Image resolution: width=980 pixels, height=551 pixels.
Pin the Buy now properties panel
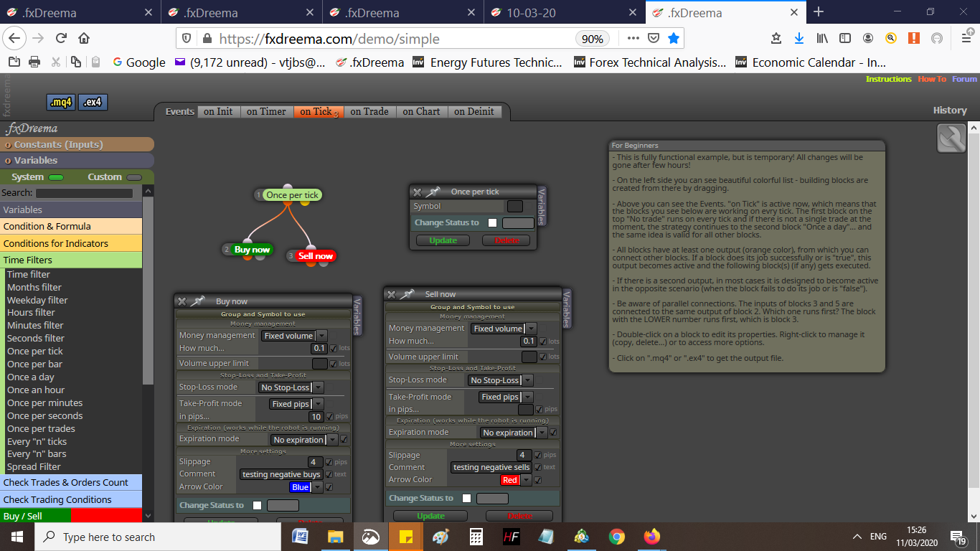click(199, 301)
